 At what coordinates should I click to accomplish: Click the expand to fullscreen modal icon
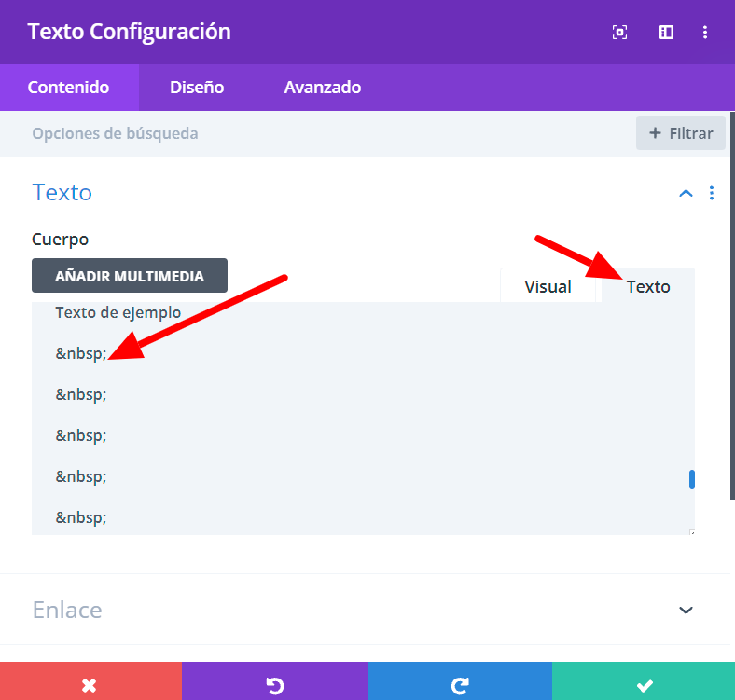point(619,32)
